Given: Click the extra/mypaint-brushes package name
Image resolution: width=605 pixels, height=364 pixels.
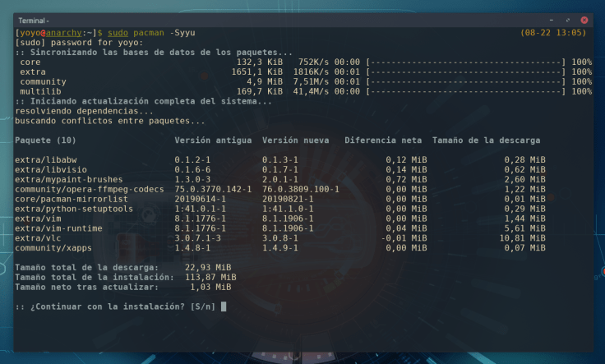Looking at the screenshot, I should tap(69, 179).
